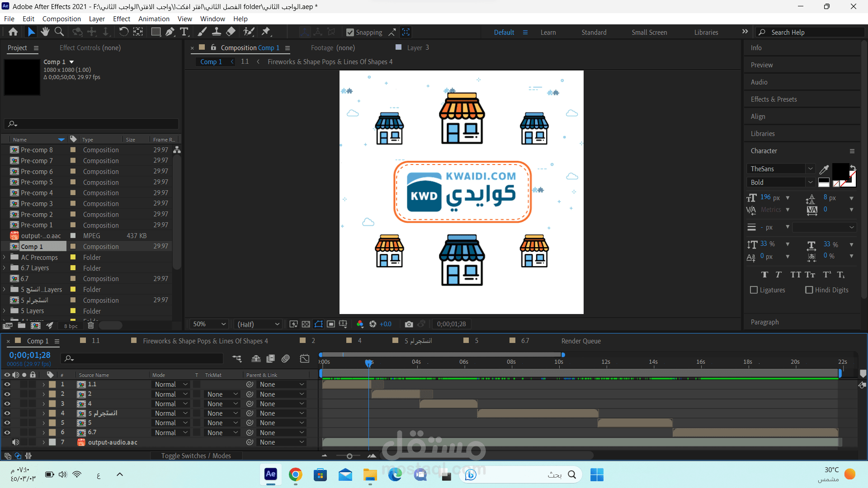Select the Rotation tool

[x=123, y=32]
